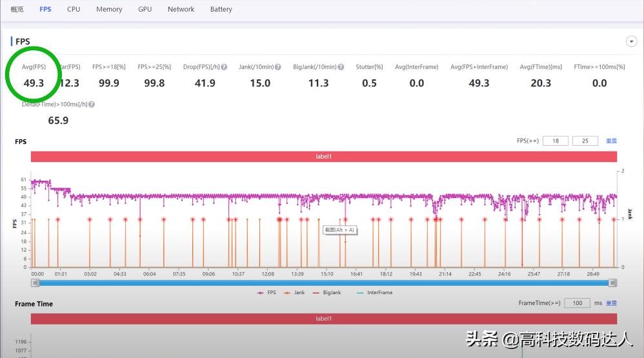Open help icon next to Jank(/10min)
The width and height of the screenshot is (644, 358).
click(x=278, y=67)
